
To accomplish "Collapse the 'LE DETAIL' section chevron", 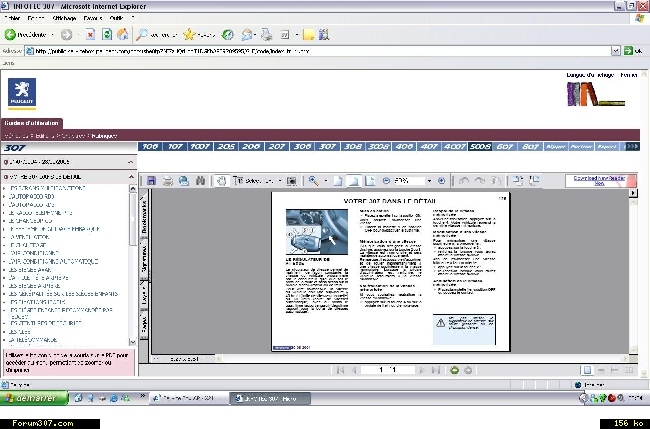I will 131,177.
